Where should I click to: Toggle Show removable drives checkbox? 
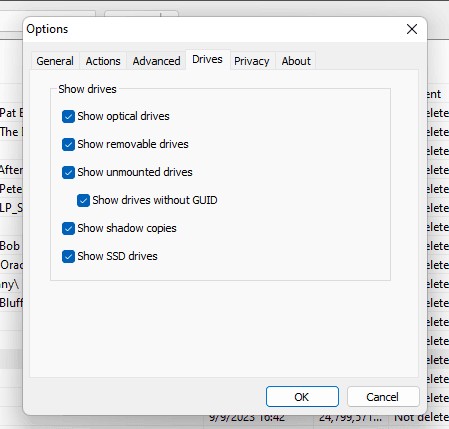68,145
